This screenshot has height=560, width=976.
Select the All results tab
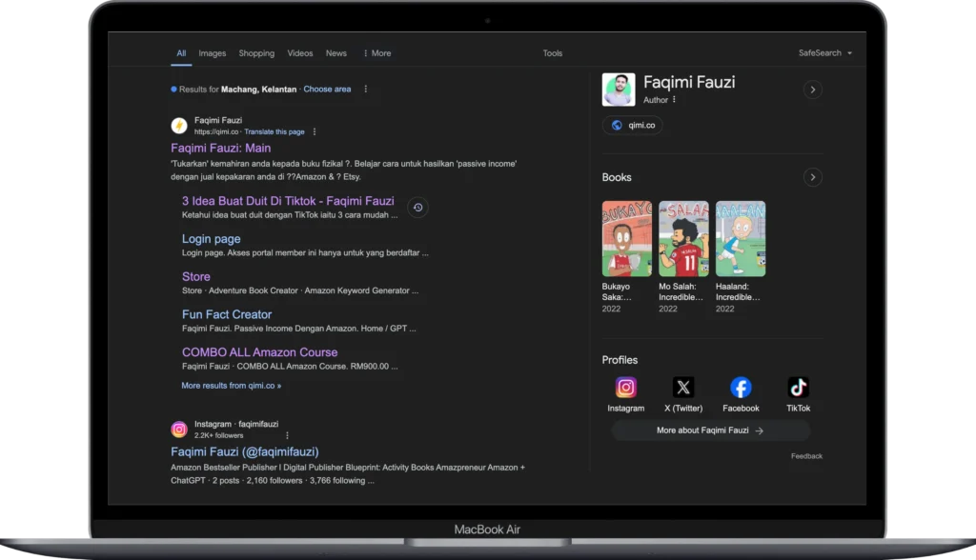[181, 53]
